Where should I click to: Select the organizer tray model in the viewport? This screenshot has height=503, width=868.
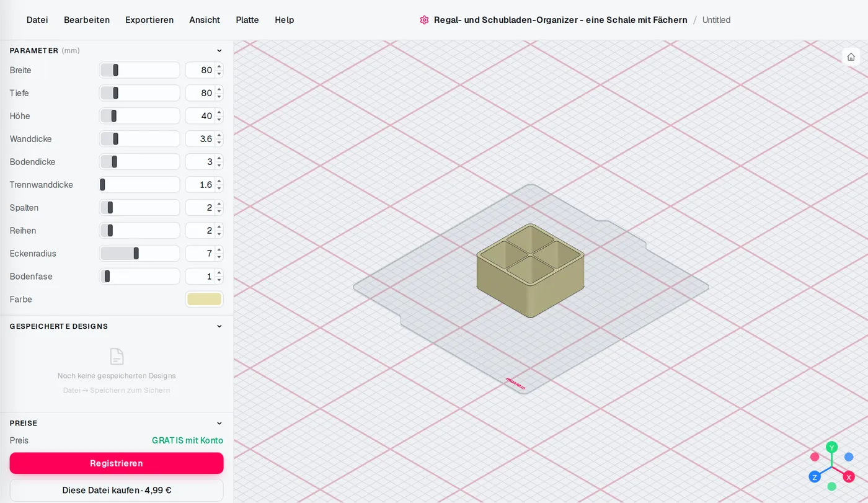(531, 270)
